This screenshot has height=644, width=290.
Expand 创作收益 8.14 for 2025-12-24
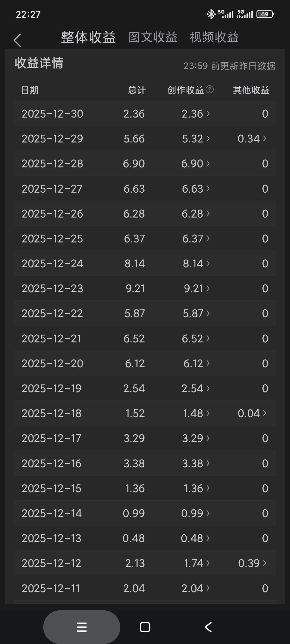(196, 264)
